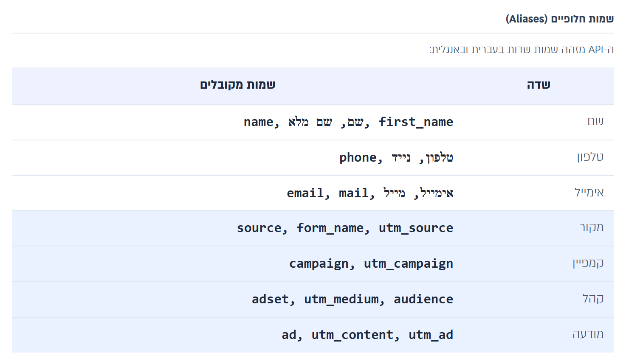The height and width of the screenshot is (364, 626).
Task: Select the aliases cell containing first_name
Action: point(238,122)
